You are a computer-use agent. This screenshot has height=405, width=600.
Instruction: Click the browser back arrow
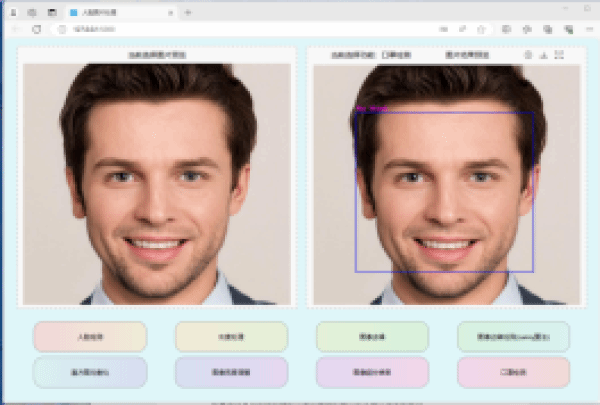coord(15,30)
